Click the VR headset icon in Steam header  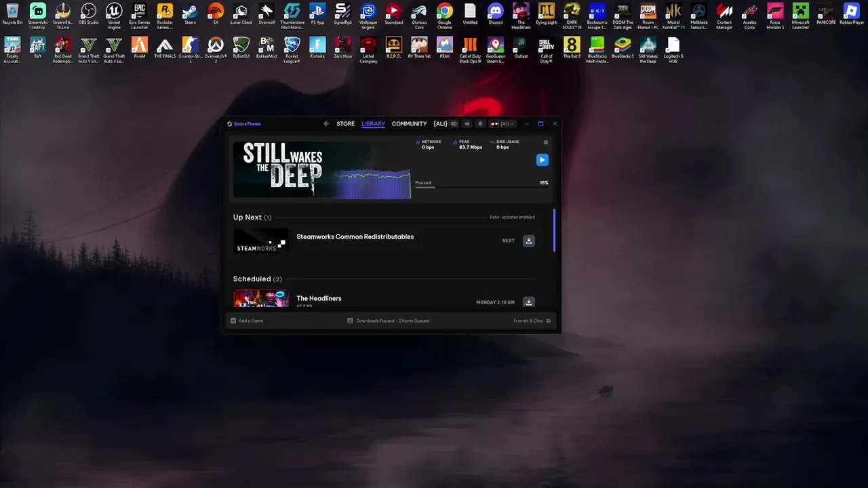tap(454, 124)
